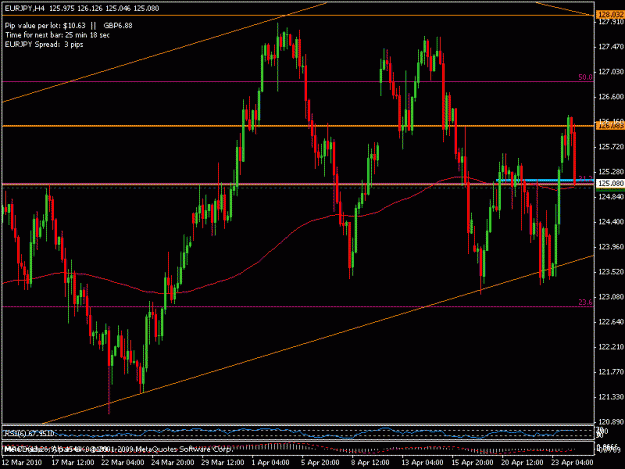The height and width of the screenshot is (469, 625).
Task: Click the RSI(6) indicator label
Action: pos(28,433)
